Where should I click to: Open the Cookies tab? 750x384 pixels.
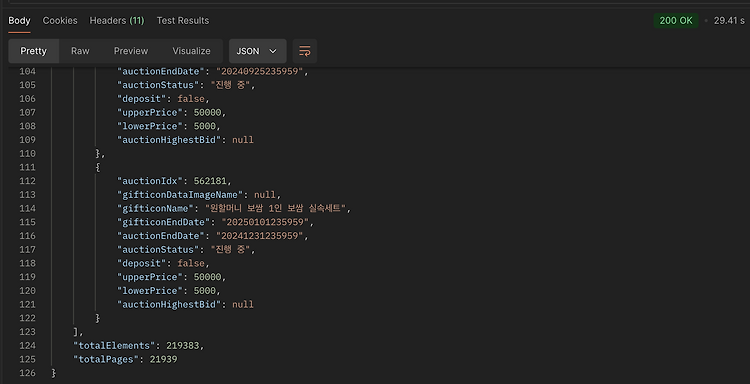point(60,21)
